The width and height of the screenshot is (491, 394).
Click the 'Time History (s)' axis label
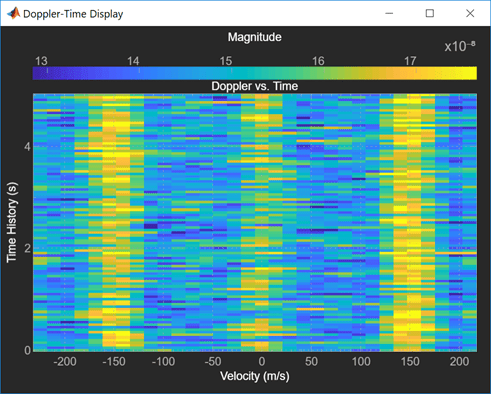tap(12, 222)
